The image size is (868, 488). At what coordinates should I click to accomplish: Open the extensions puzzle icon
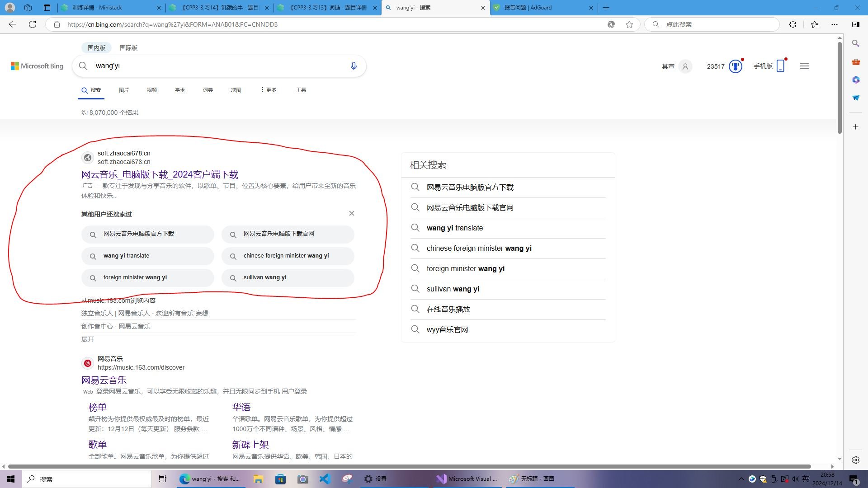[x=793, y=24]
